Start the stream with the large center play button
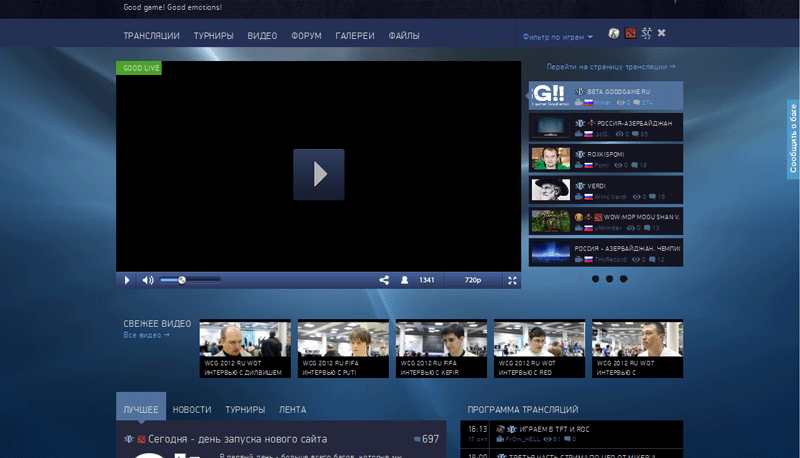Viewport: 800px width, 458px height. pos(318,174)
